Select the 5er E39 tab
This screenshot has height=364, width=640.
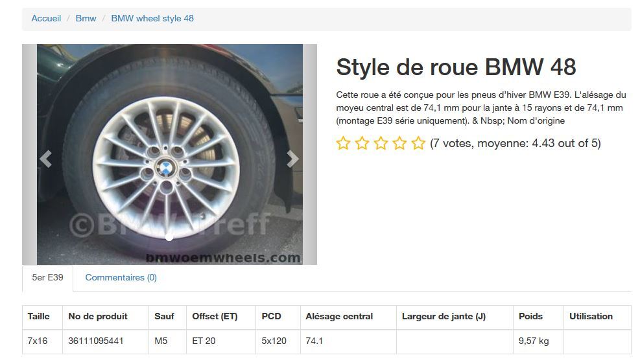pyautogui.click(x=47, y=277)
